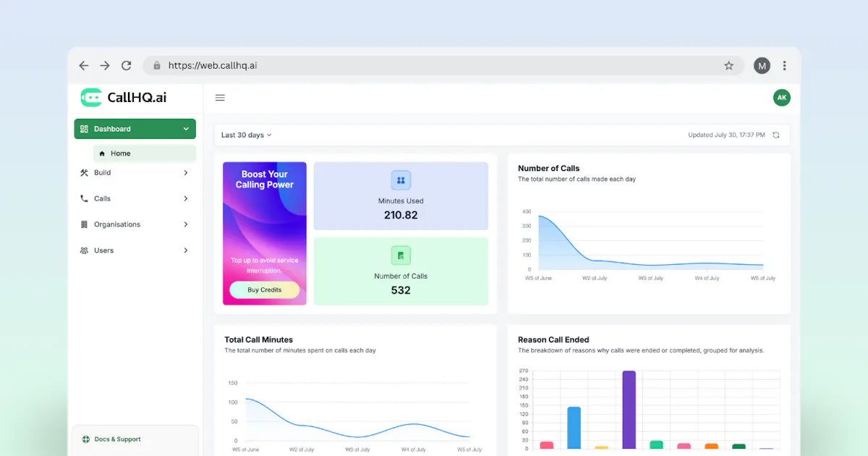Open the Home sidebar item

(x=145, y=153)
